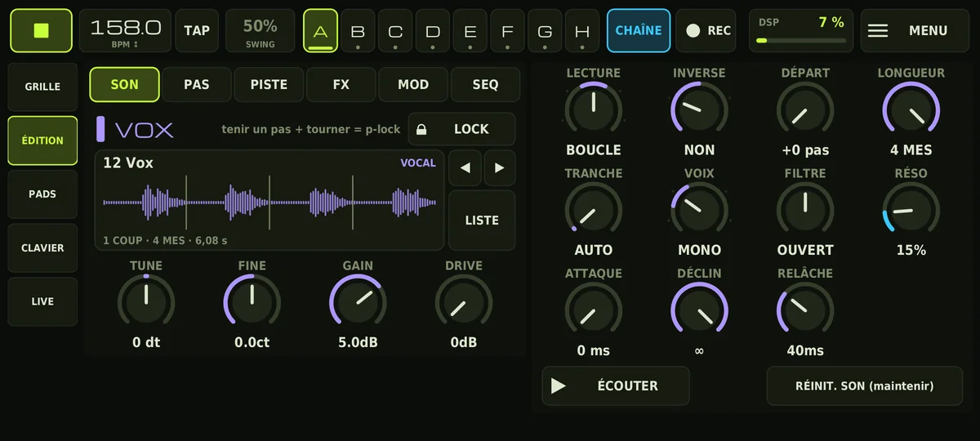Click the OUVERT filter value
Image resolution: width=980 pixels, height=441 pixels.
pyautogui.click(x=805, y=250)
